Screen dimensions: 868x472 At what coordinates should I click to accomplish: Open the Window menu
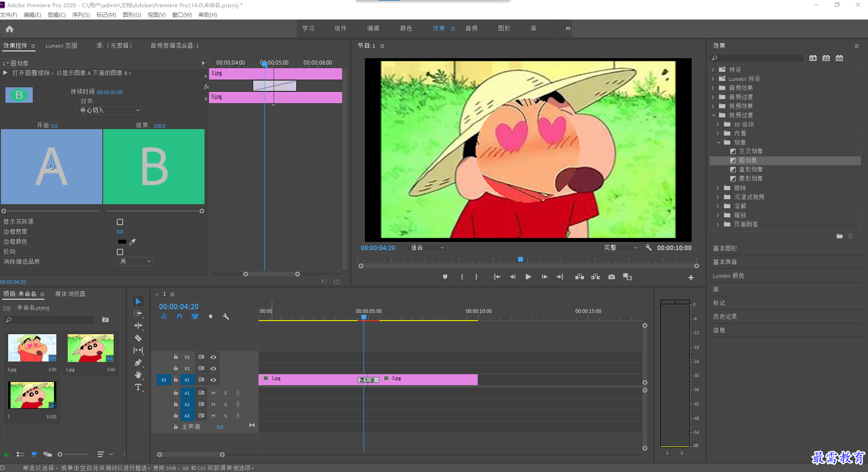click(x=182, y=15)
